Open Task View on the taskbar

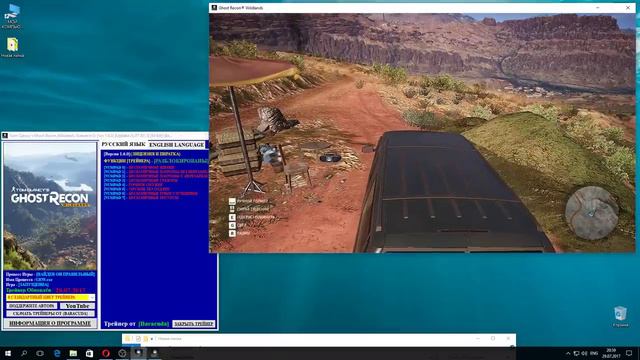coord(40,353)
